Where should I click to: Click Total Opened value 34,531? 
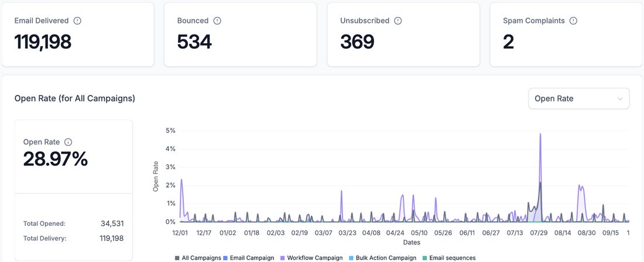click(112, 224)
